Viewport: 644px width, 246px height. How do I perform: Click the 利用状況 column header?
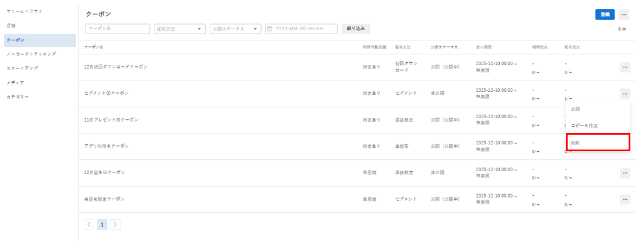(540, 47)
